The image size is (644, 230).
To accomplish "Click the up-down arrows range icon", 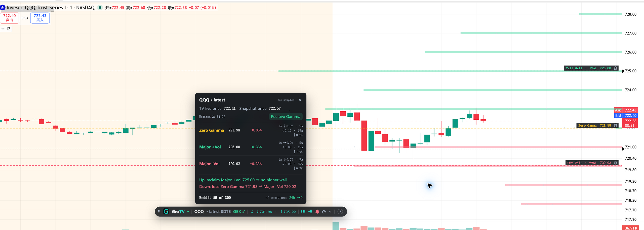I will tap(252, 212).
